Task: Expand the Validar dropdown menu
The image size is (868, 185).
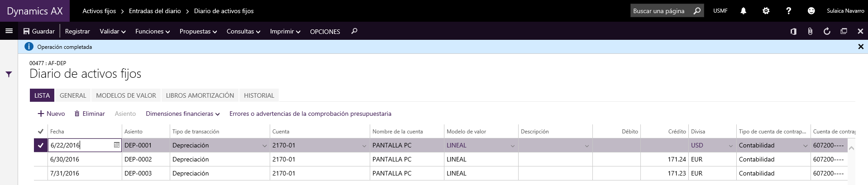Action: [x=113, y=31]
